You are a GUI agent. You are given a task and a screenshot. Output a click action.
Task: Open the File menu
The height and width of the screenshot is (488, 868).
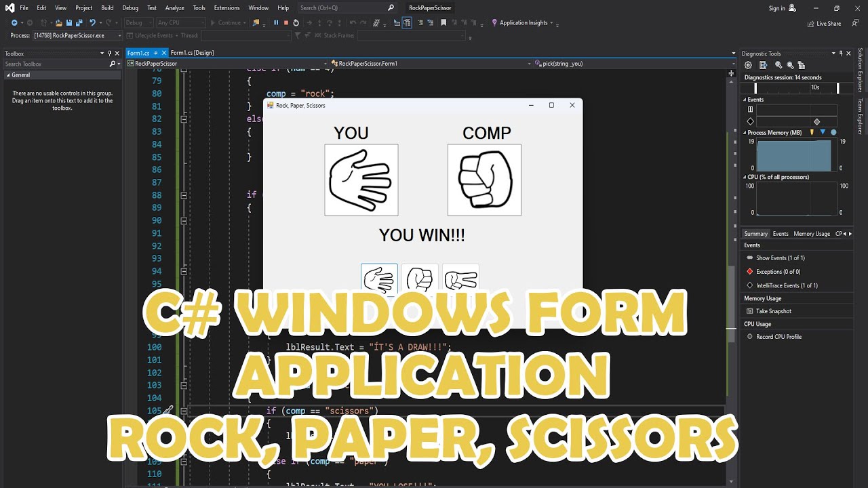click(24, 8)
